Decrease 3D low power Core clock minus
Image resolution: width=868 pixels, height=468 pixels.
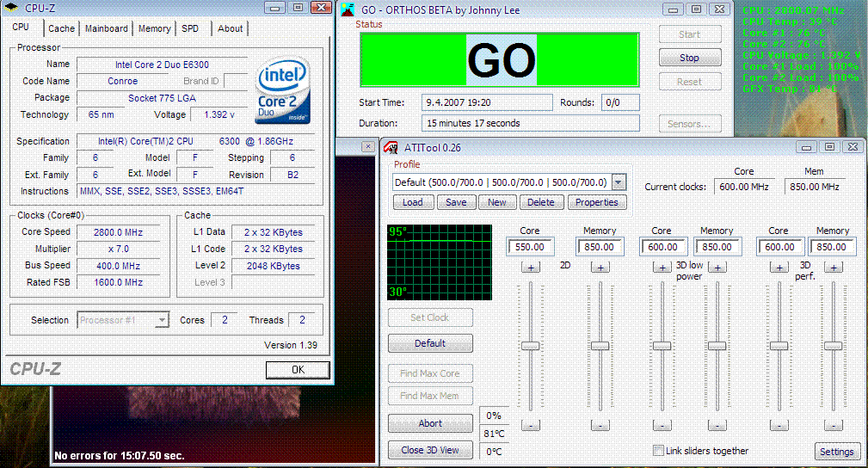point(662,425)
